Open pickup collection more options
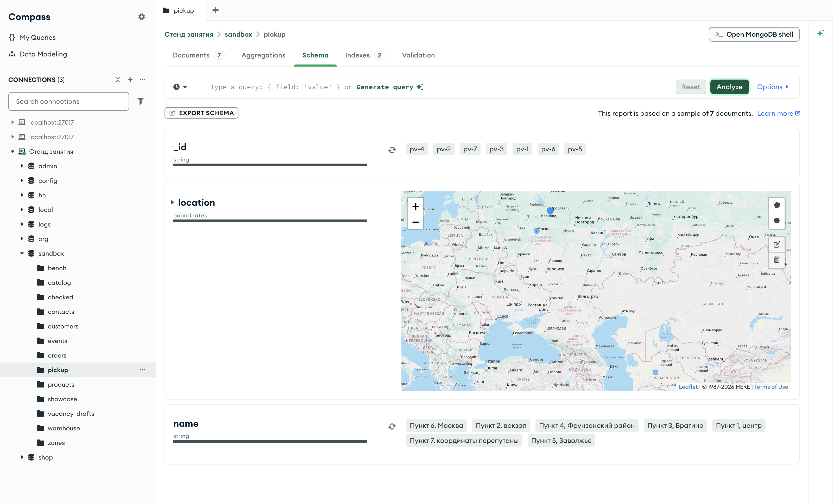Viewport: 833px width, 504px height. tap(143, 370)
